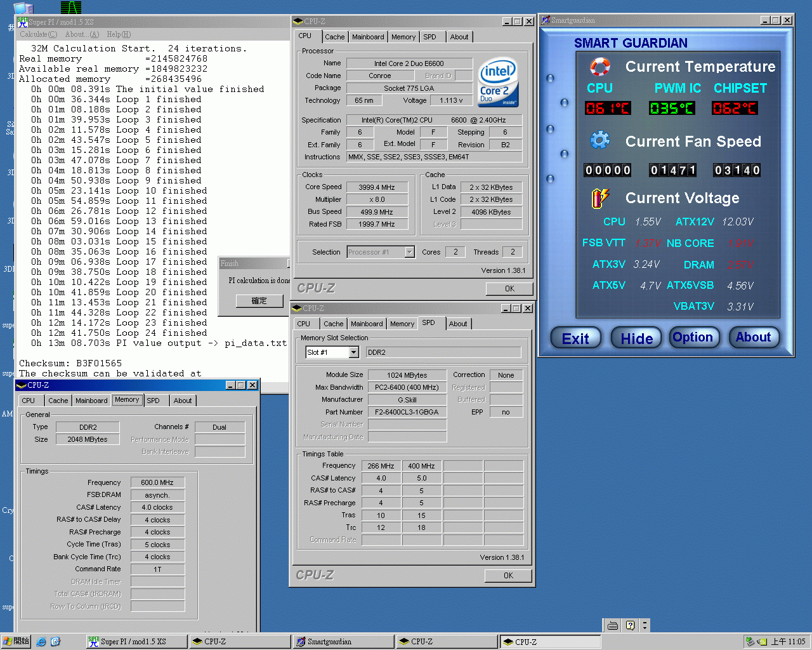The width and height of the screenshot is (812, 650).
Task: Switch to the Super PI taskbar button
Action: [136, 642]
